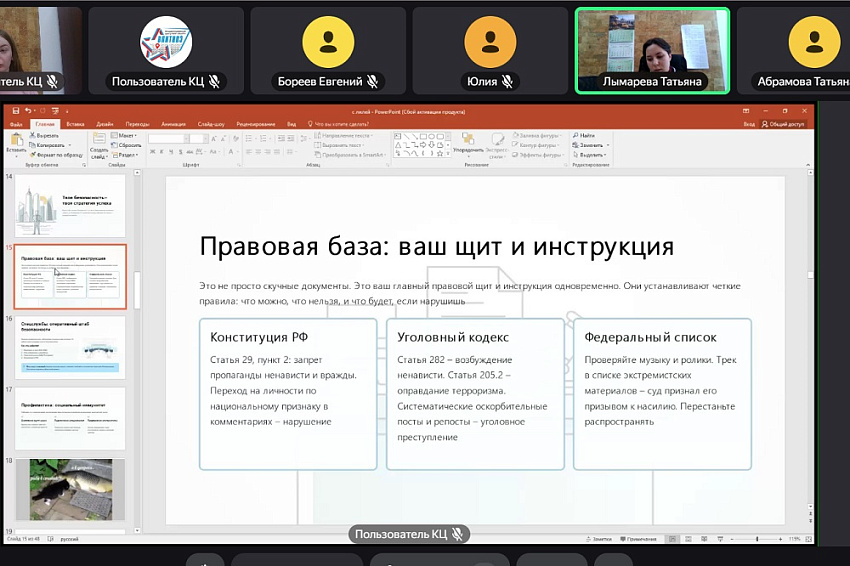850x566 pixels.
Task: Click the Sign in (Вход) link
Action: pos(749,124)
